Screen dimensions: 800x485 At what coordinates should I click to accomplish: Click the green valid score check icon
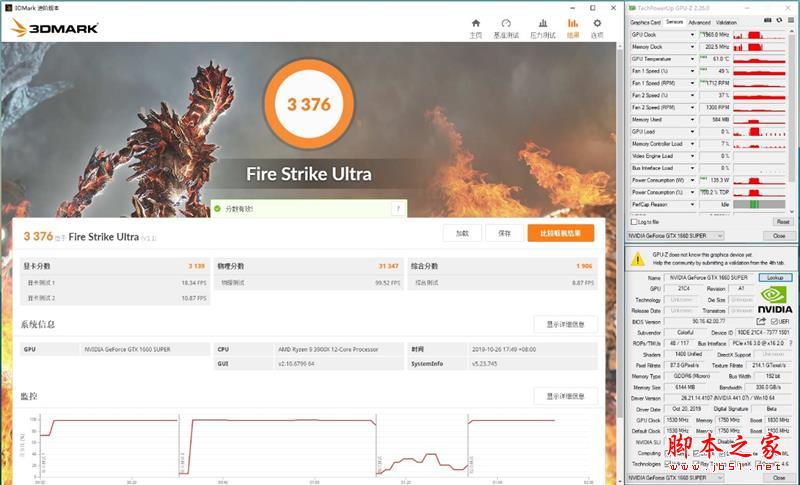217,209
